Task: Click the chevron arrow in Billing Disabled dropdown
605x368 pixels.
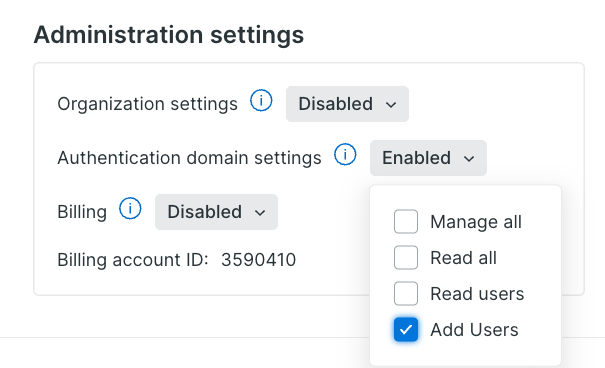Action: coord(260,213)
